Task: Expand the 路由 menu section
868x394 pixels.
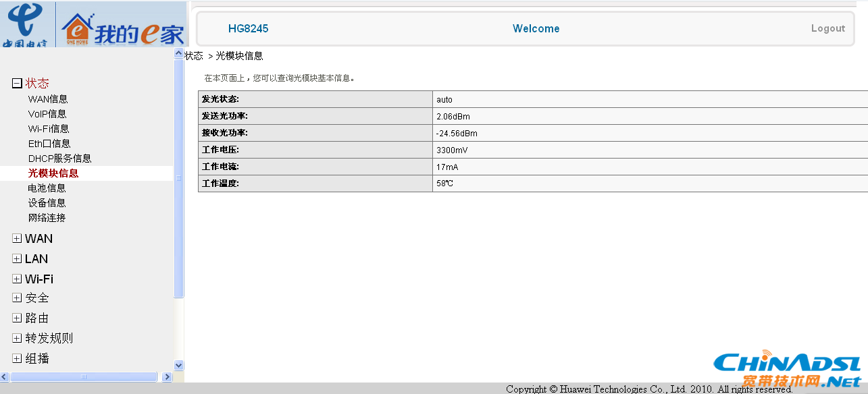Action: (17, 318)
